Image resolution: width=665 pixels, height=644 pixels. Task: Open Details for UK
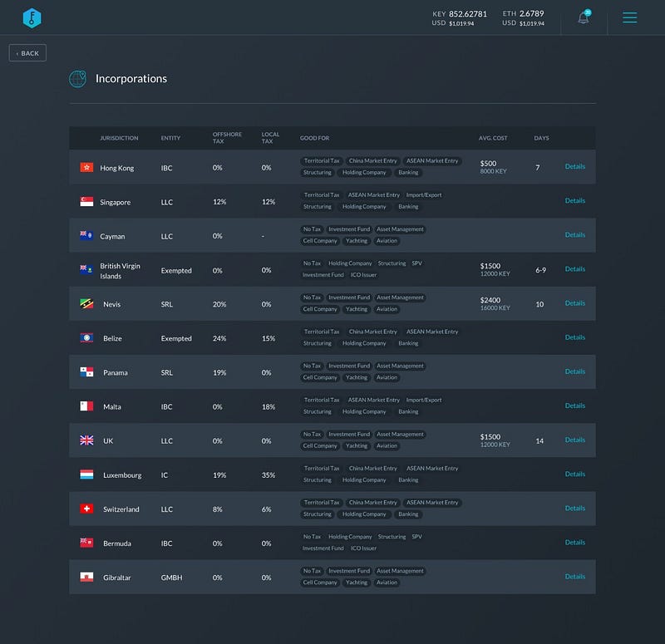click(574, 440)
